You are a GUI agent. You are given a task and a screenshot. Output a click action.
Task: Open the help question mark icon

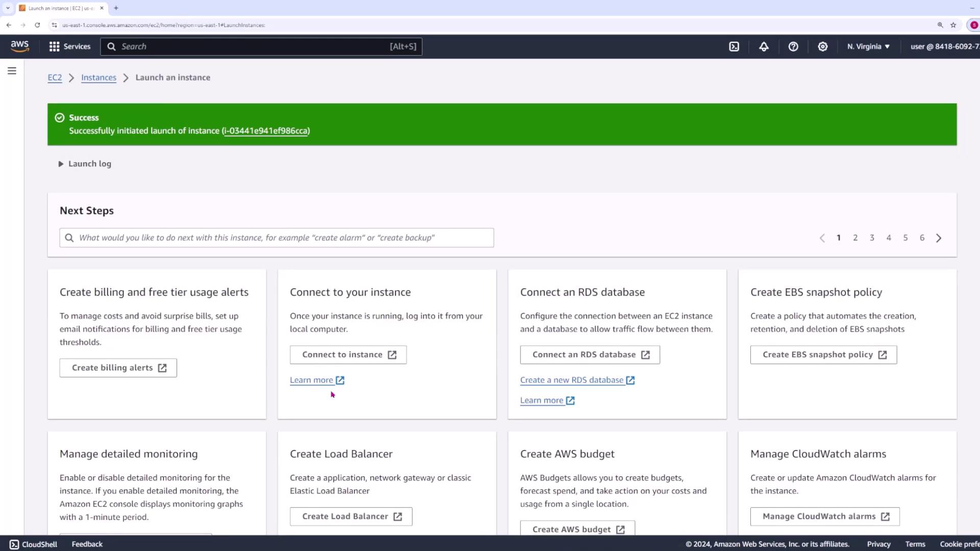(793, 46)
